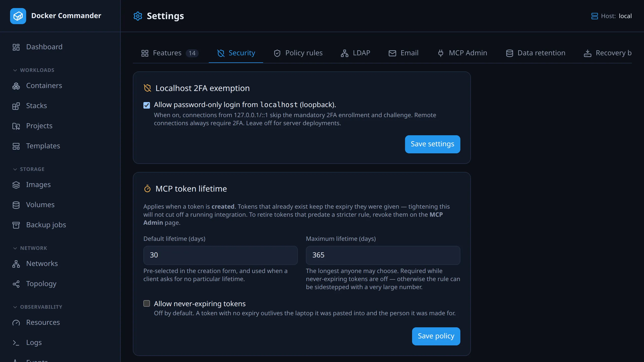Screen dimensions: 644x362
Task: Click the Topology share-node icon
Action: click(x=16, y=284)
